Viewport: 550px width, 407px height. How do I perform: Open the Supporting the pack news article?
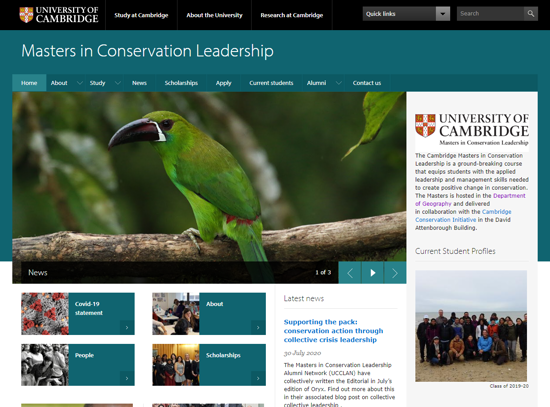[x=333, y=331]
